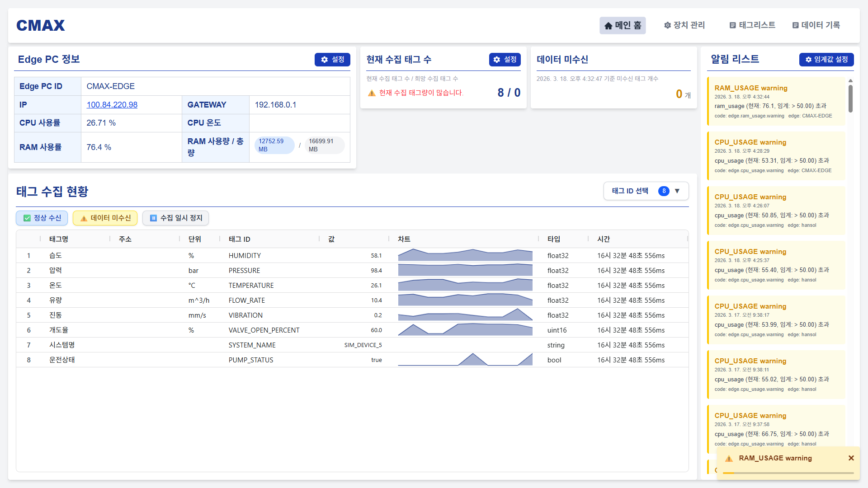Open 임계값 설정 via gear icon
This screenshot has width=868, height=488.
(808, 60)
